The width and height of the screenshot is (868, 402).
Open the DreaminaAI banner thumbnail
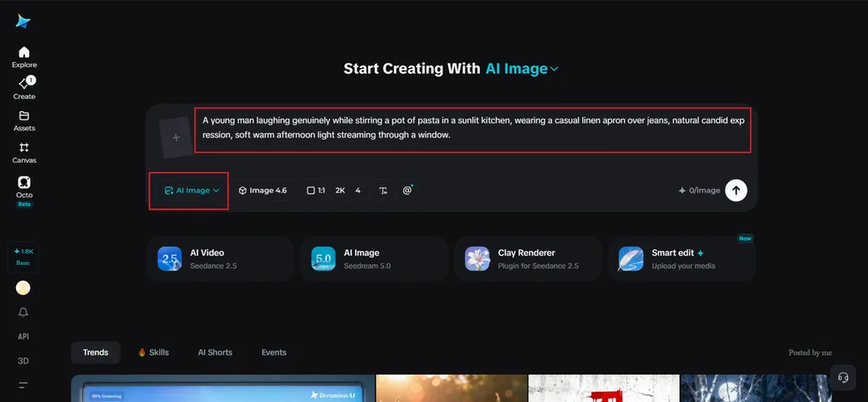[x=223, y=388]
